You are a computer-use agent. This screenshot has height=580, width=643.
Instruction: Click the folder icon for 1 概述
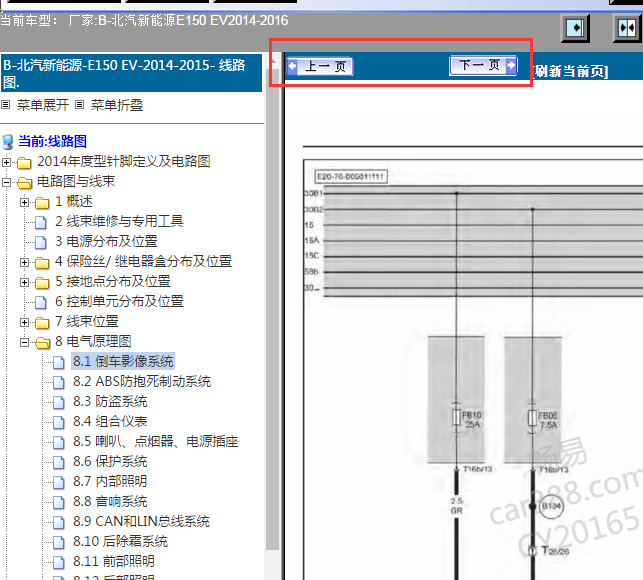click(42, 203)
